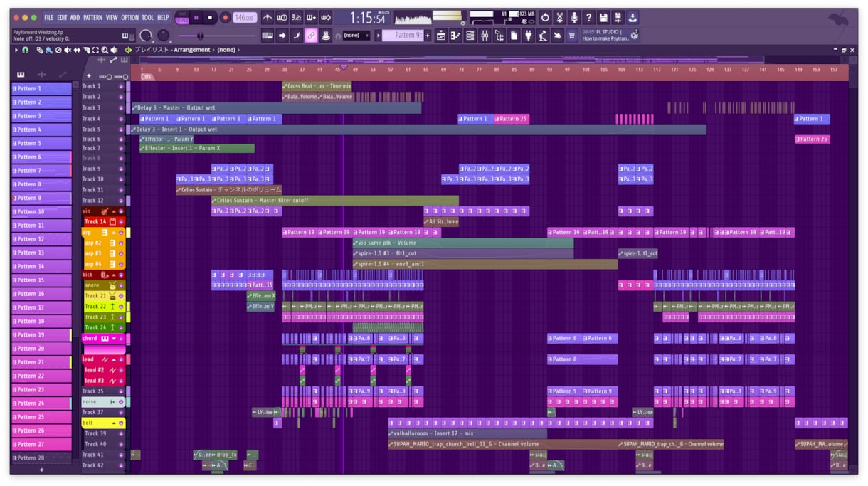This screenshot has width=868, height=486.
Task: Toggle the magnet snap in playlist toolbar
Action: click(26, 50)
